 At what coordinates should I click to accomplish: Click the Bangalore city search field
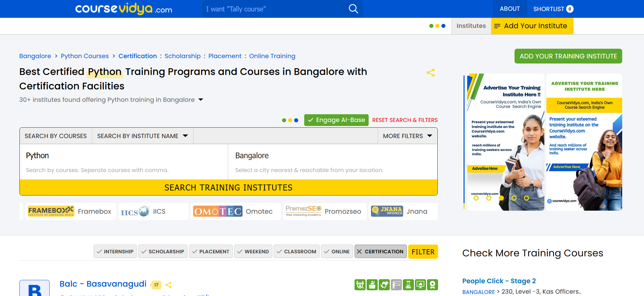(332, 162)
